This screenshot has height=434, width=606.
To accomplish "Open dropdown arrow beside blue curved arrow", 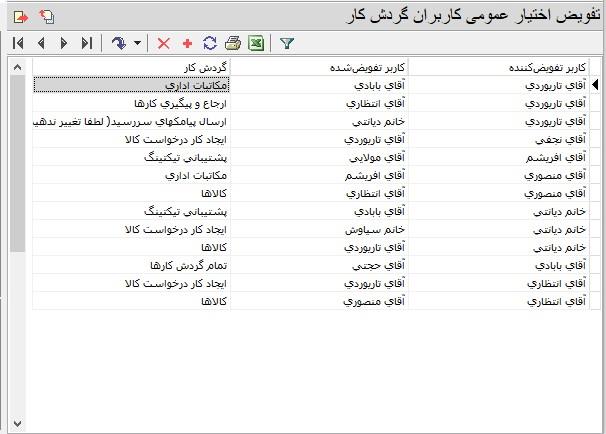I will point(137,44).
